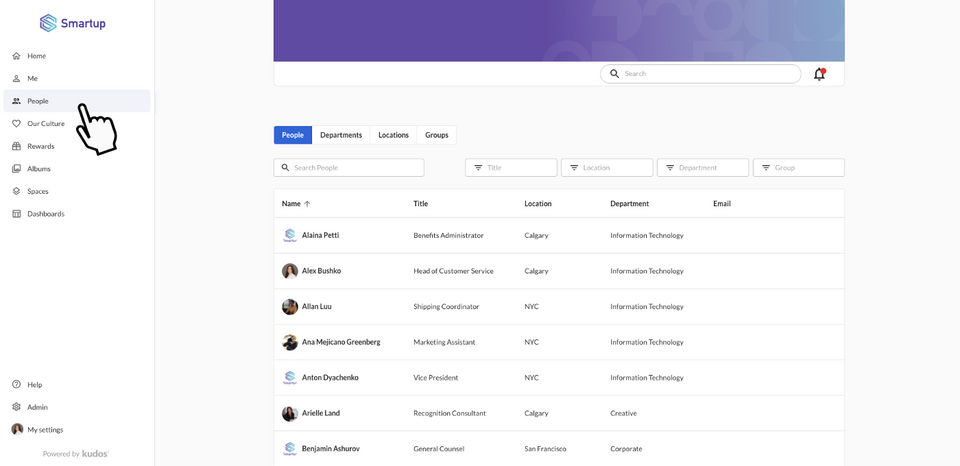The width and height of the screenshot is (960, 466).
Task: Click the Search People magnifier icon
Action: [285, 167]
